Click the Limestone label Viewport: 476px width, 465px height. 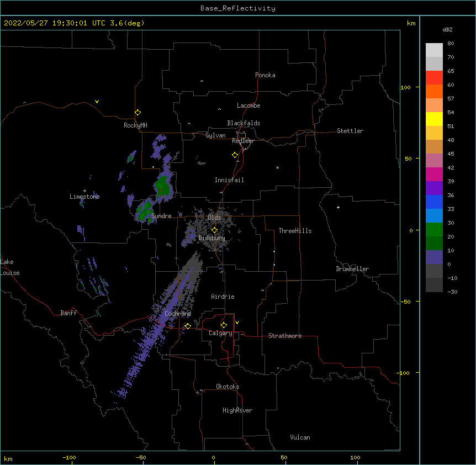pos(84,197)
